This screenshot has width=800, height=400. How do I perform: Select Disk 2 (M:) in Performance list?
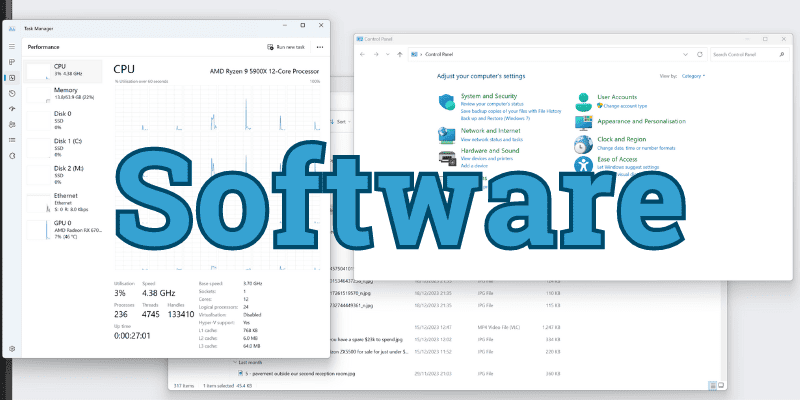pyautogui.click(x=63, y=175)
